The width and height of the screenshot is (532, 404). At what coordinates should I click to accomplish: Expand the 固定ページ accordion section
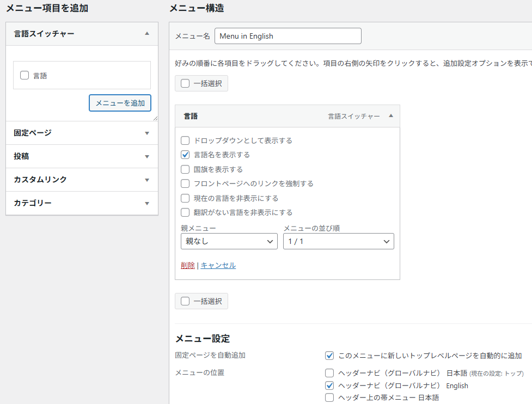146,133
